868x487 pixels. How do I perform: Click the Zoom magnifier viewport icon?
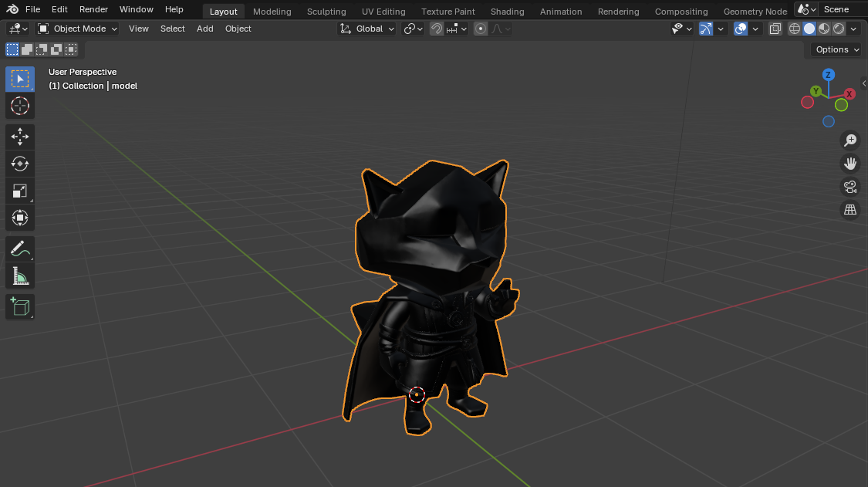[x=850, y=140]
